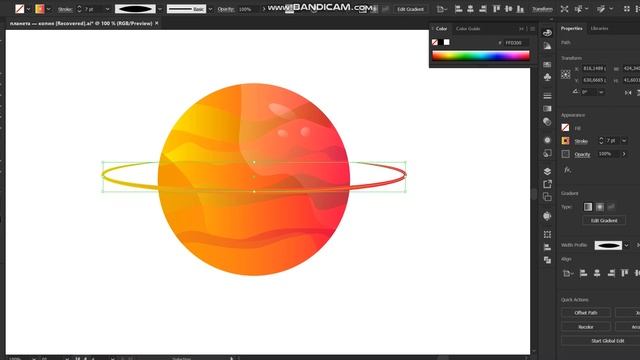
Task: Click the None swatch in Color panel
Action: pyautogui.click(x=435, y=42)
